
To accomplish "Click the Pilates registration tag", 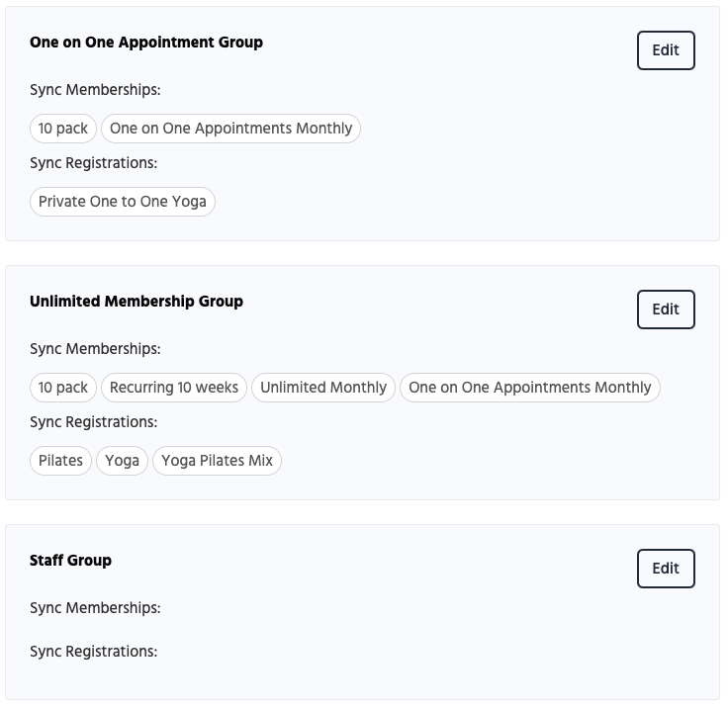I will [x=60, y=461].
